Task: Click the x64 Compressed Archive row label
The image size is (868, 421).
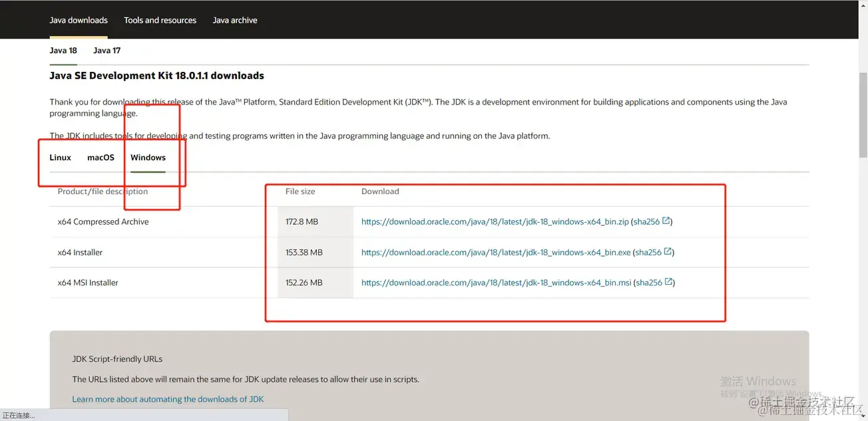Action: (103, 222)
